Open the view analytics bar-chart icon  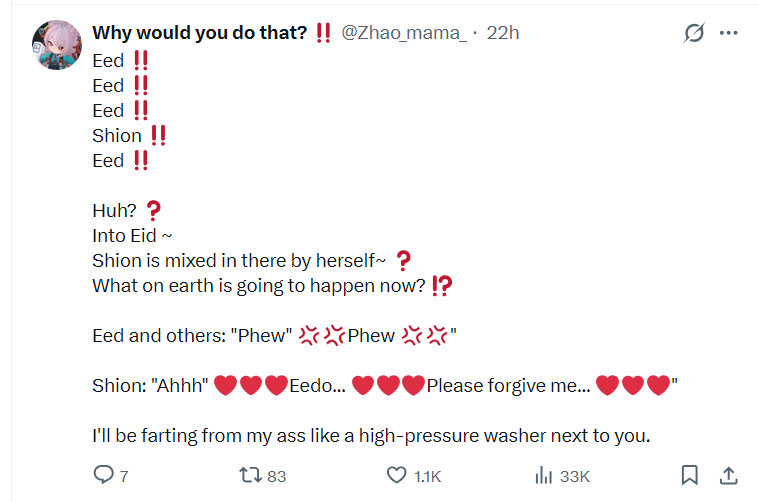(x=543, y=475)
